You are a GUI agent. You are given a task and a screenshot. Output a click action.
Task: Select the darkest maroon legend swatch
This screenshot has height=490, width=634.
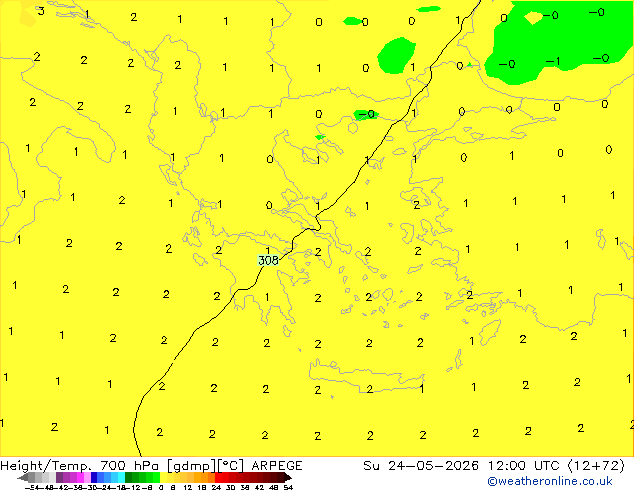(x=281, y=477)
